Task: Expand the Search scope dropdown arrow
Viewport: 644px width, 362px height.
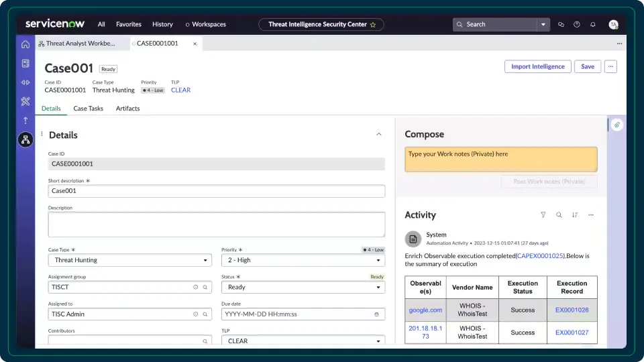Action: (x=543, y=25)
